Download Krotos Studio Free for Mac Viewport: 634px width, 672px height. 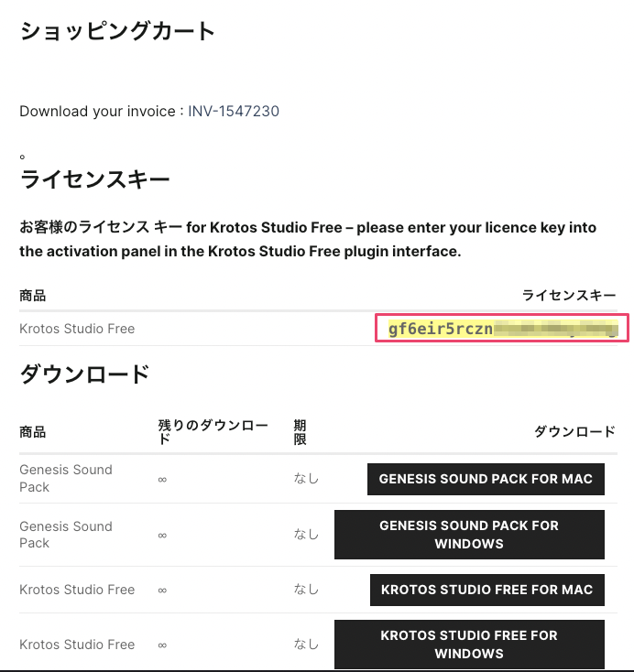click(486, 590)
